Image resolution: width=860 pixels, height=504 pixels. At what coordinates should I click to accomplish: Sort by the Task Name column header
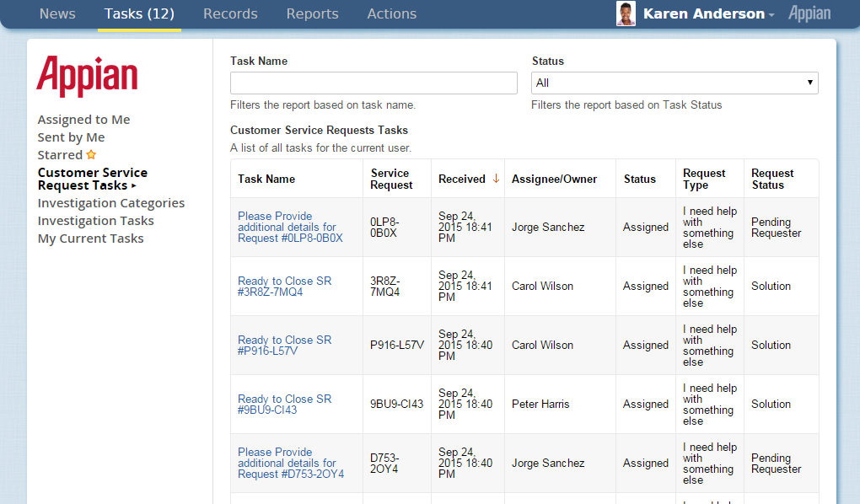(x=266, y=179)
